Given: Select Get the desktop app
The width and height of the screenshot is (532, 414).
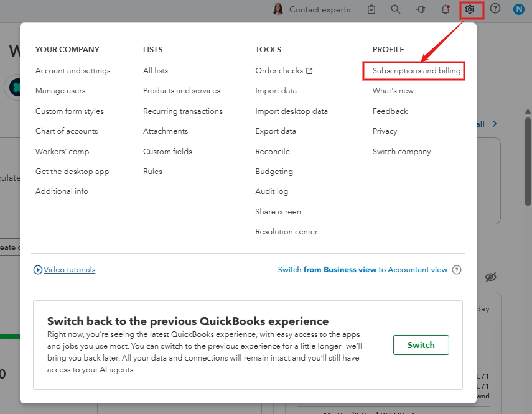Looking at the screenshot, I should [x=72, y=171].
